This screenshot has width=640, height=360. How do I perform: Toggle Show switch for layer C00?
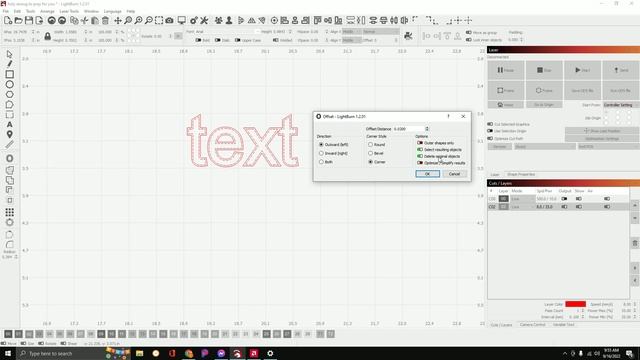(579, 199)
